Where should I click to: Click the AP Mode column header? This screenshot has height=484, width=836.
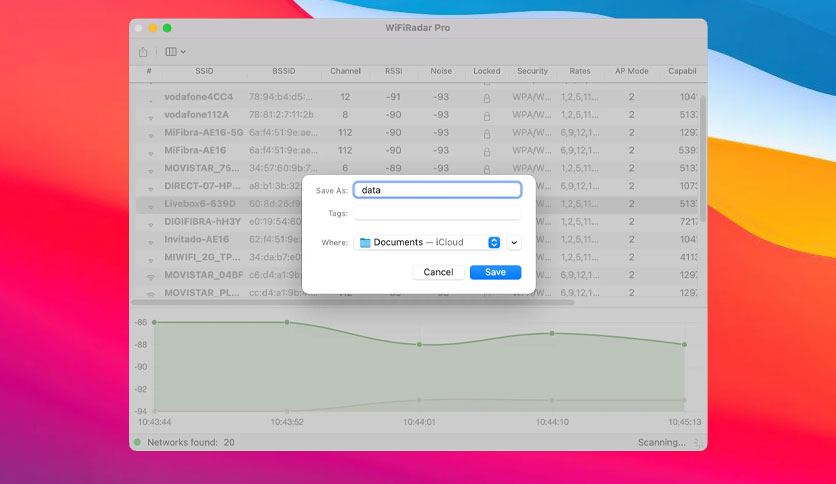point(632,71)
